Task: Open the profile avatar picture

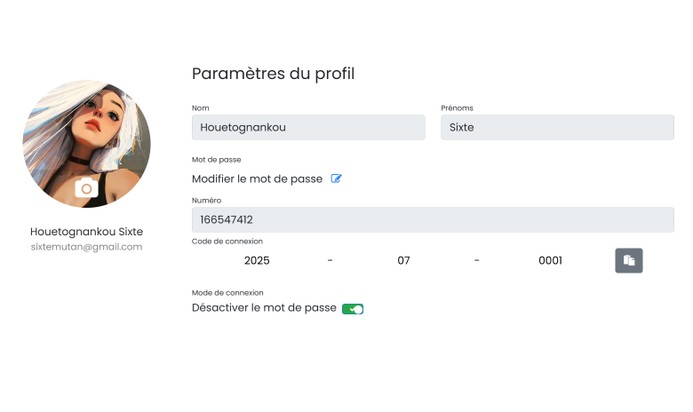Action: 87,130
